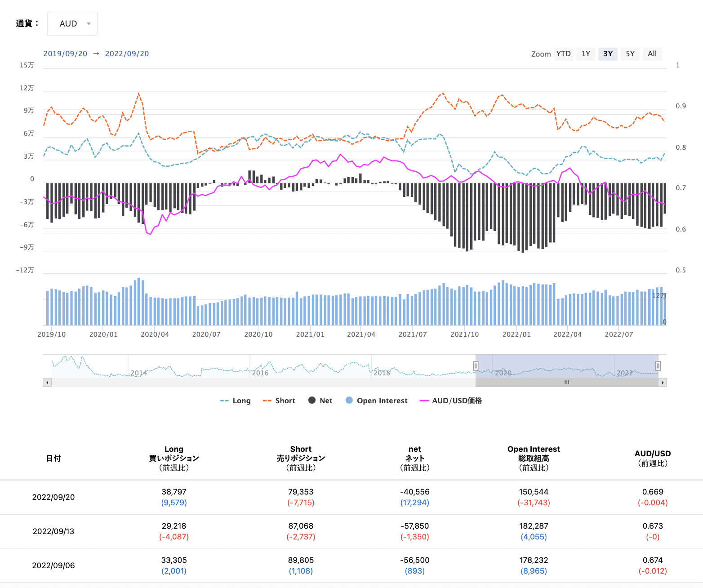
Task: Select the All zoom range
Action: 652,54
